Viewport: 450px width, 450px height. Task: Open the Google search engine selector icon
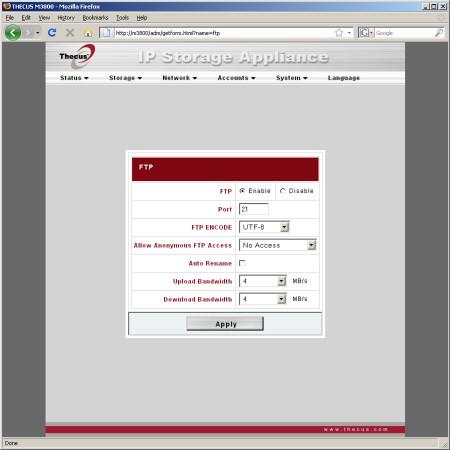coord(366,33)
